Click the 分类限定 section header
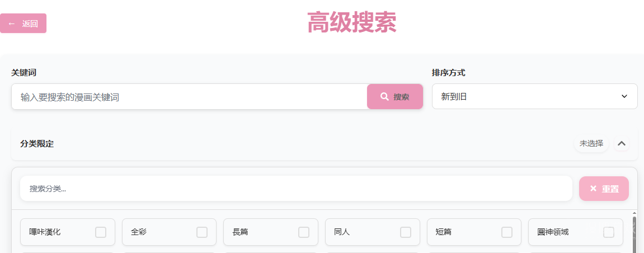 (37, 144)
